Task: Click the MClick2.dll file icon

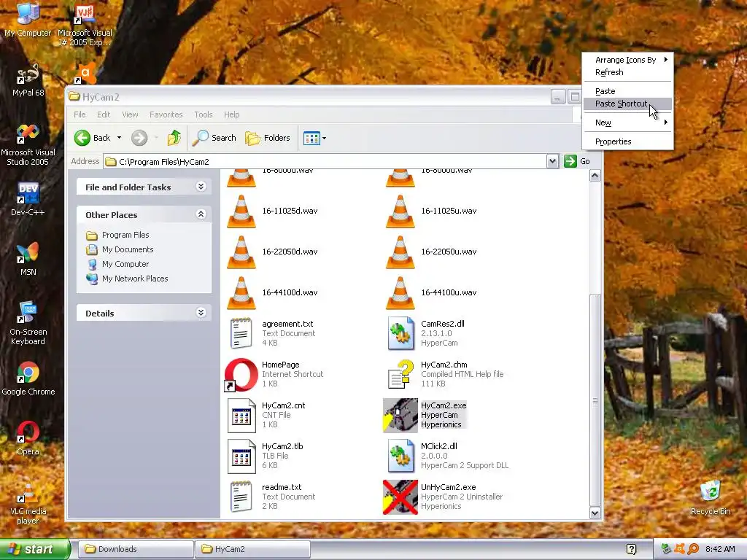Action: (400, 456)
